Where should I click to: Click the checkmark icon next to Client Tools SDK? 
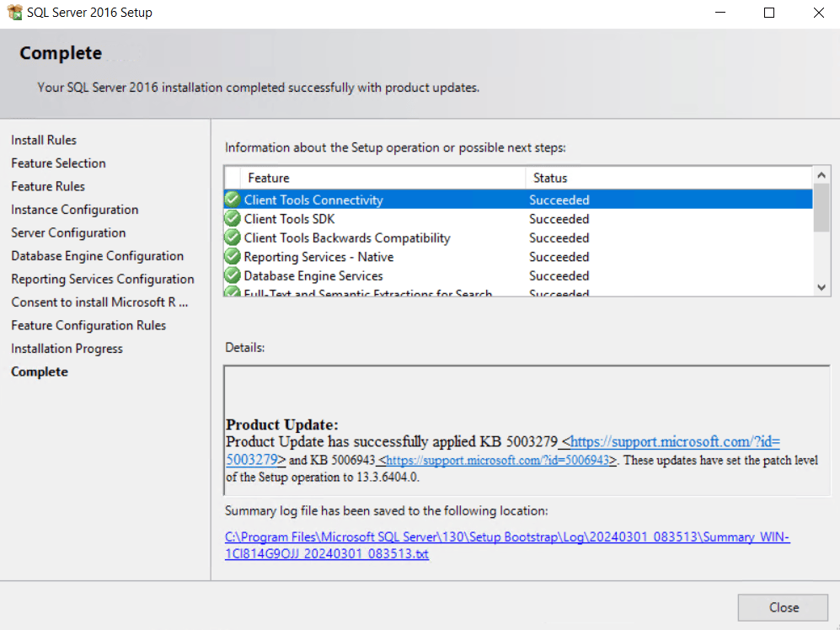click(232, 218)
